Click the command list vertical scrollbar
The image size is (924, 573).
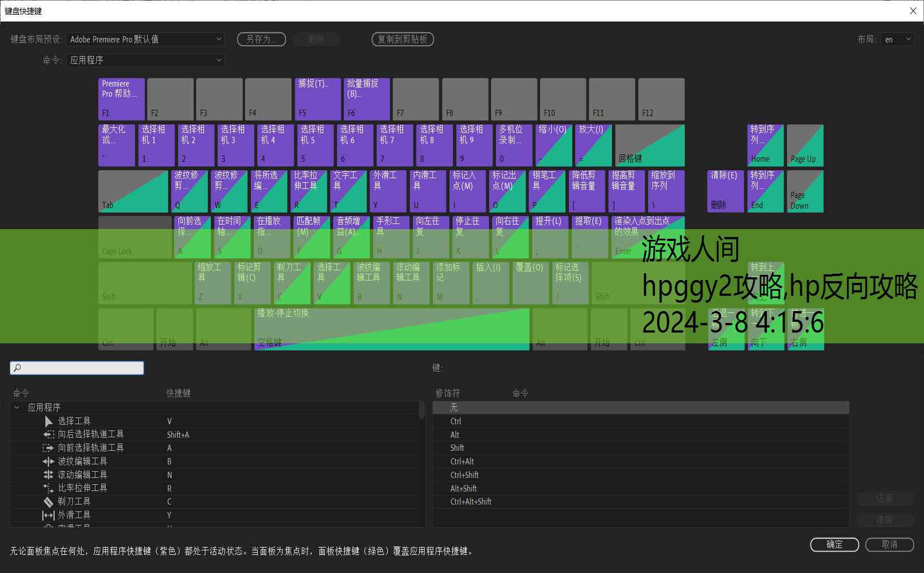(x=422, y=410)
